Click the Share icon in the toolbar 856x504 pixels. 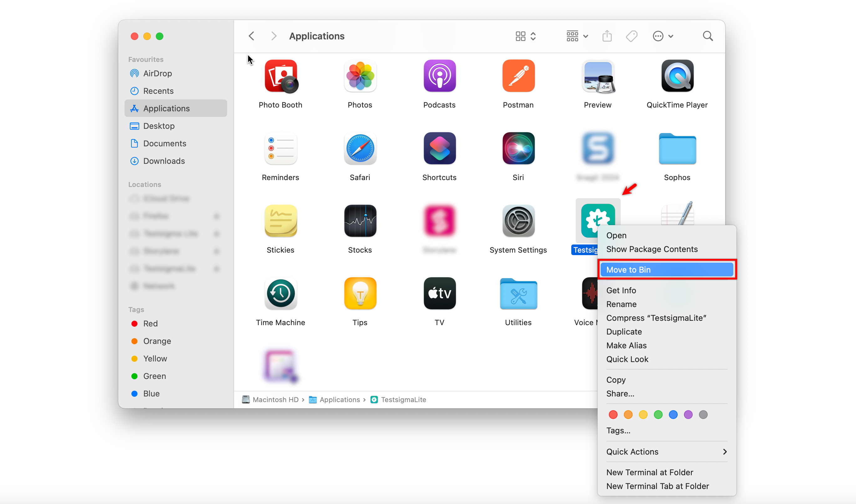point(607,36)
